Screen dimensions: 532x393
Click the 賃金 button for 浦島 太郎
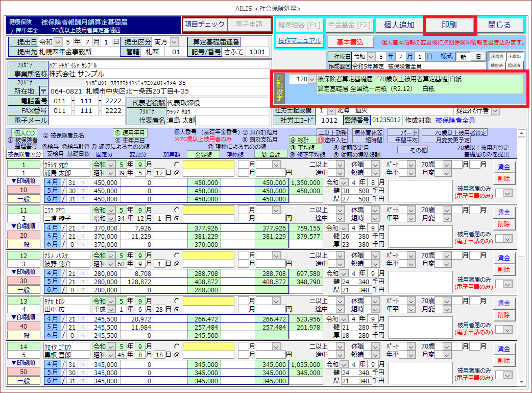504,167
